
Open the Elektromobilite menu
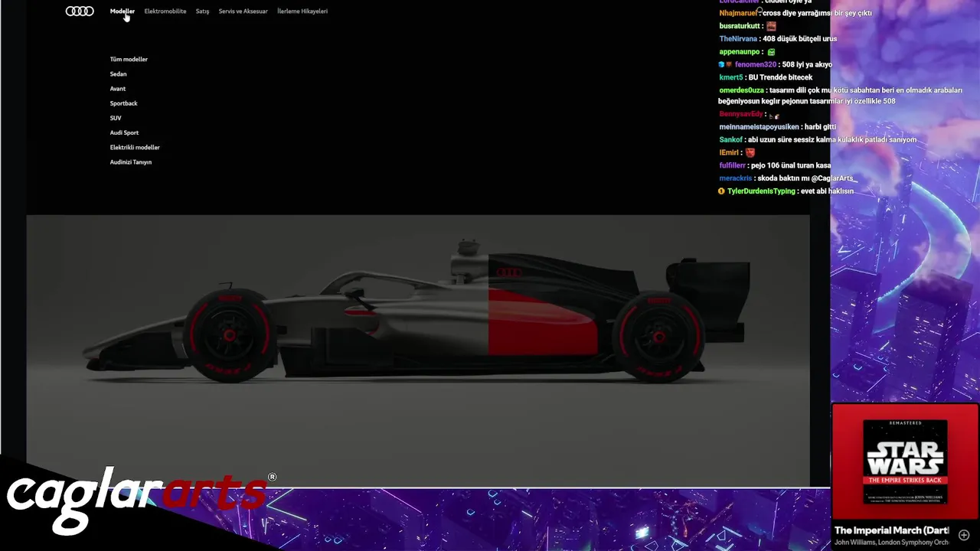pos(165,11)
